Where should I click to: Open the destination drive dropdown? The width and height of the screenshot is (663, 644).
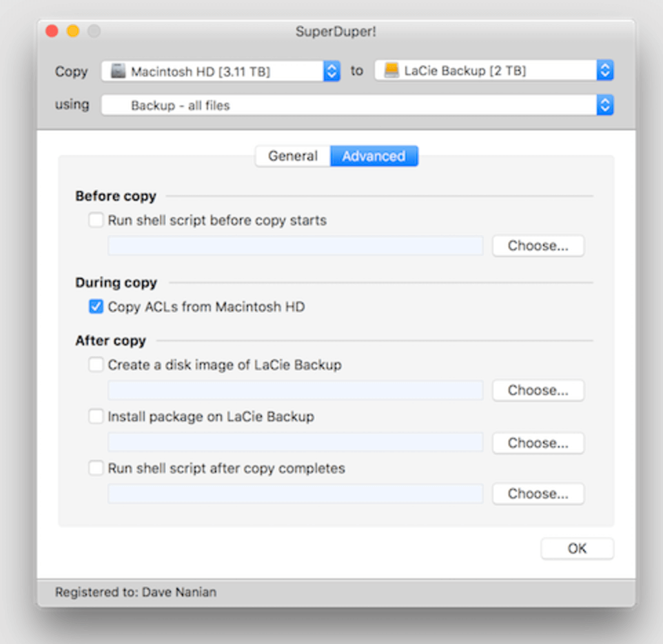pos(604,70)
